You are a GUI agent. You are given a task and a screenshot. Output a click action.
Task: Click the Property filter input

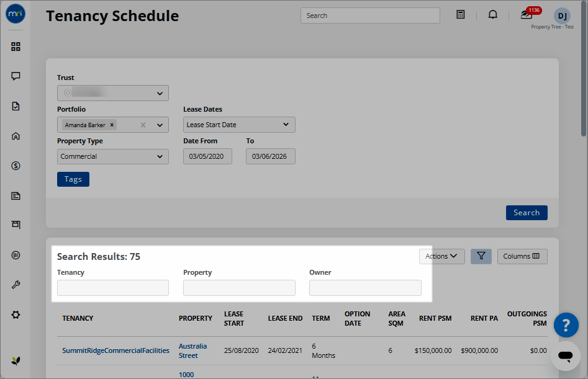pos(239,288)
